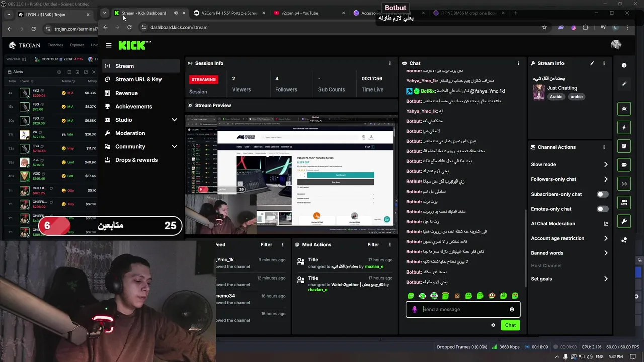Open Mod Actions Filter
The image size is (644, 362).
pyautogui.click(x=373, y=245)
